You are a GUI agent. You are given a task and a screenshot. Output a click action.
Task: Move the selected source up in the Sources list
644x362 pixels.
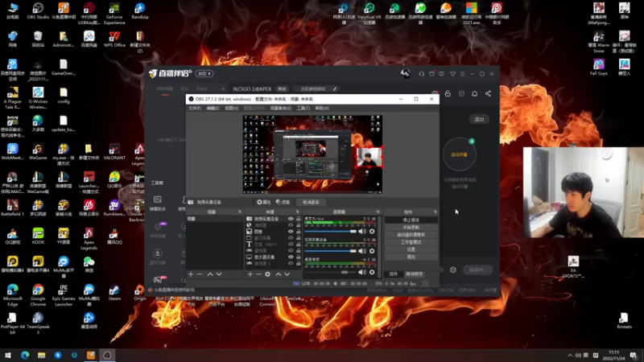(278, 274)
